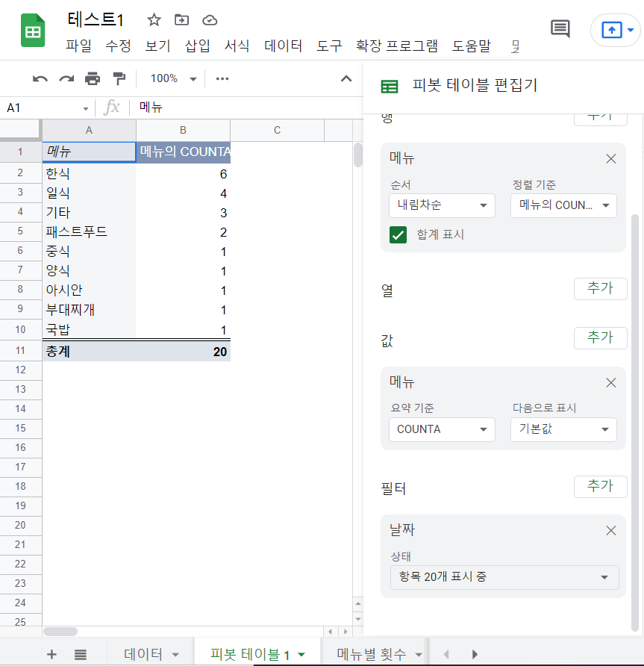Add a new sheet with the plus icon
Image resolution: width=644 pixels, height=666 pixels.
coord(51,654)
